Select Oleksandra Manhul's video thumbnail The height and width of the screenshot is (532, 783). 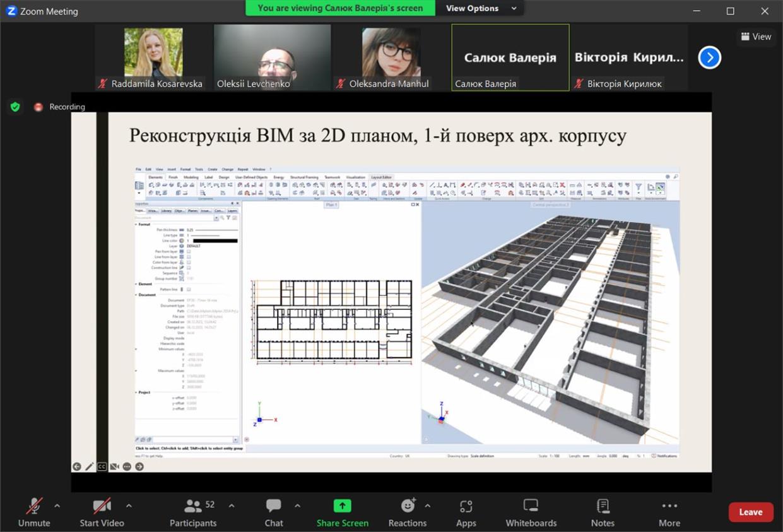click(x=391, y=57)
